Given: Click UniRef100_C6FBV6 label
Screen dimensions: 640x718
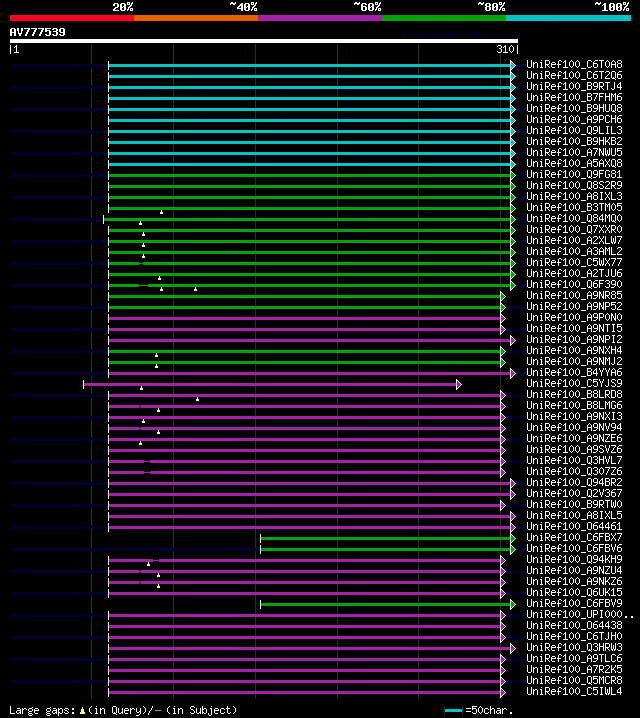Looking at the screenshot, I should (x=574, y=548).
